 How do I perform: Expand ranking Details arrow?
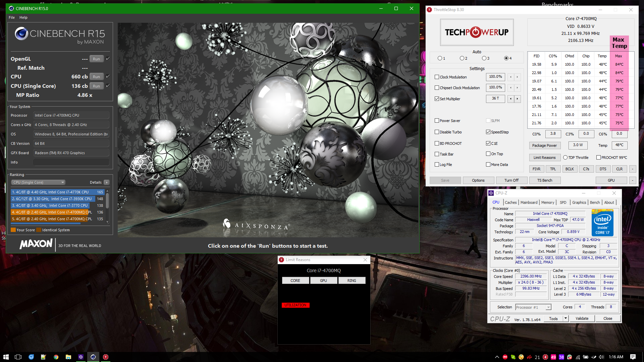107,182
